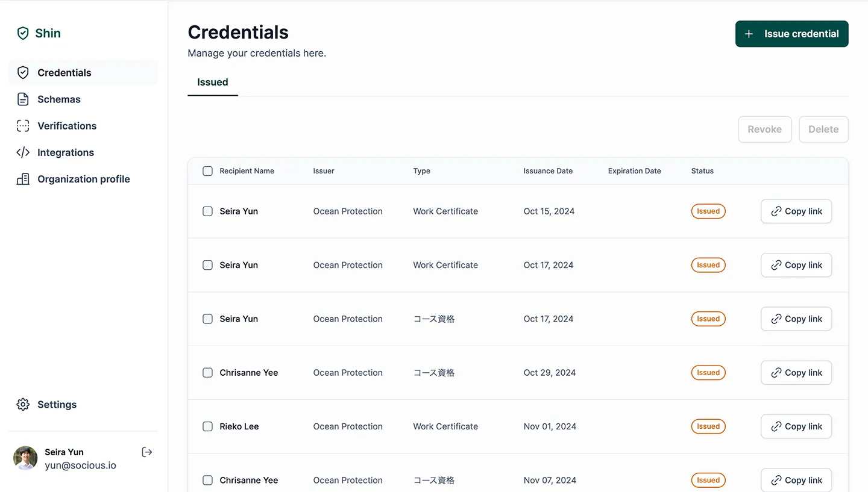Click the plus icon on Issue credential

click(749, 34)
